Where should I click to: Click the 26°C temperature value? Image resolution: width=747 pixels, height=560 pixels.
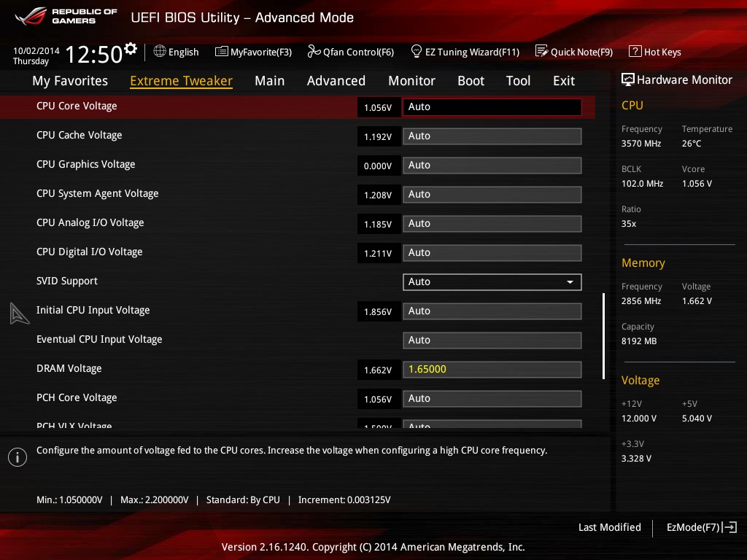click(x=692, y=144)
